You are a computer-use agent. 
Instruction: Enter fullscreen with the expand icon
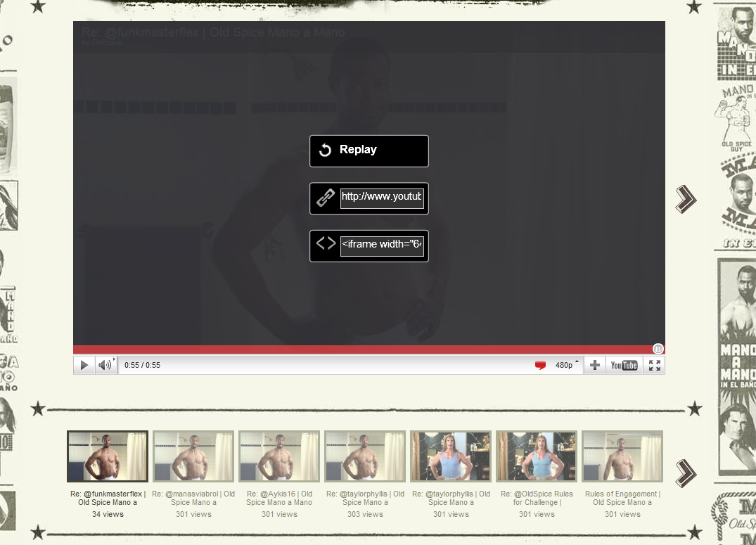(654, 365)
